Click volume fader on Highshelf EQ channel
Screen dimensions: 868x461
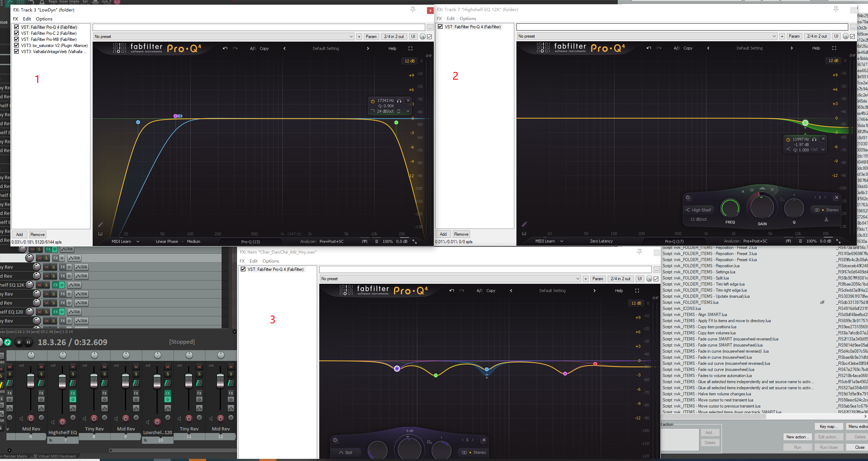[62, 381]
